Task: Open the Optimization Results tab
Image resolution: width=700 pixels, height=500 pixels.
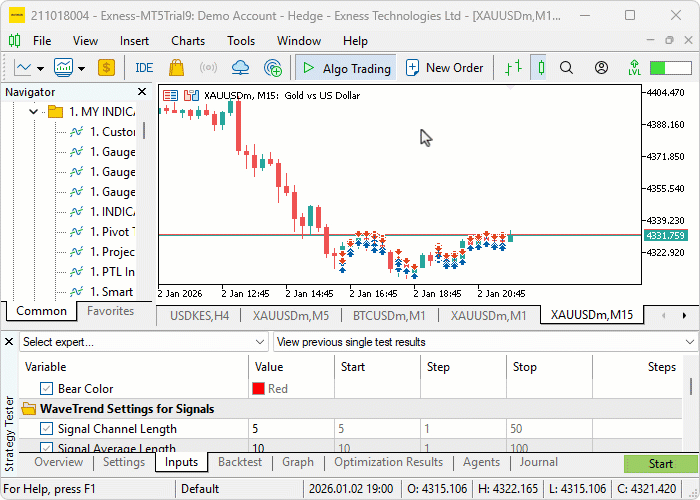Action: [x=388, y=462]
